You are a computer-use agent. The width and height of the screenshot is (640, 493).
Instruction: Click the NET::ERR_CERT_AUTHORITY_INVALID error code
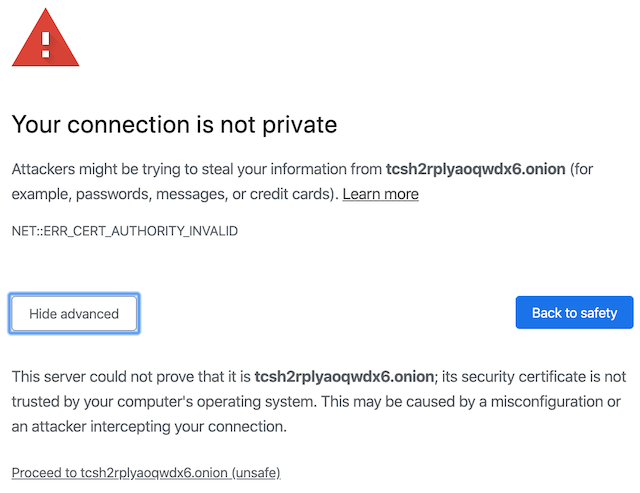click(x=125, y=231)
